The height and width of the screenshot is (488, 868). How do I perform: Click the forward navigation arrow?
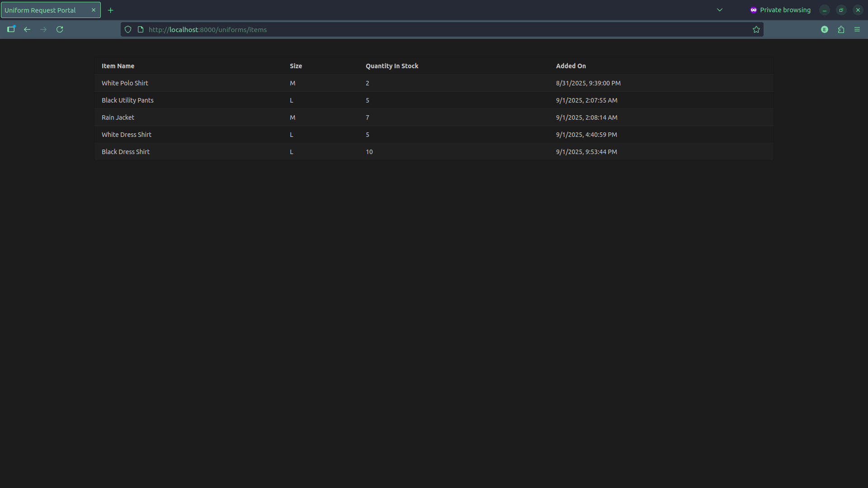pyautogui.click(x=43, y=29)
